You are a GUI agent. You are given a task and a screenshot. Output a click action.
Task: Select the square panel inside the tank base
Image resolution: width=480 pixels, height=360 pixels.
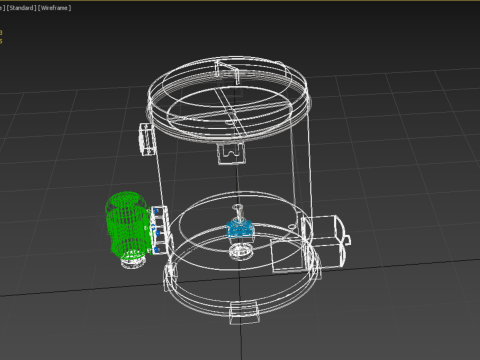tap(288, 254)
